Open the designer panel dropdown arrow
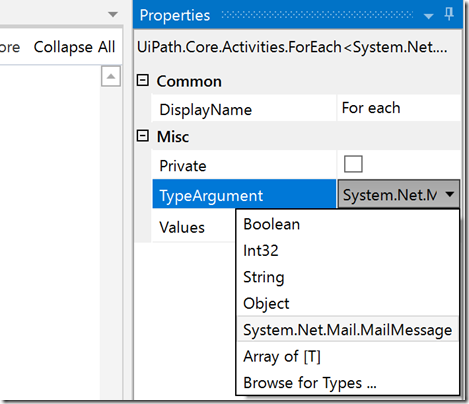 (113, 14)
